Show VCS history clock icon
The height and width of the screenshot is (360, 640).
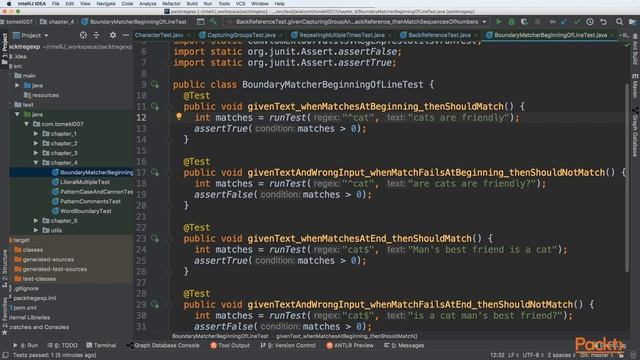tap(590, 22)
